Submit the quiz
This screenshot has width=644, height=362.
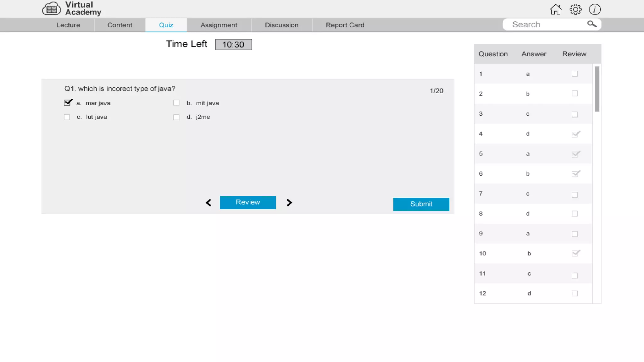(421, 204)
